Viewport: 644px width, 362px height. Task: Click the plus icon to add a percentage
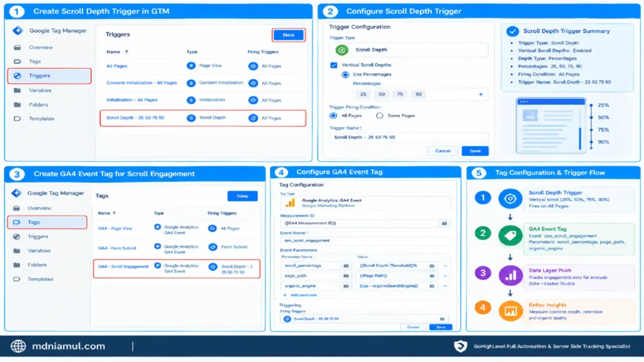(481, 94)
